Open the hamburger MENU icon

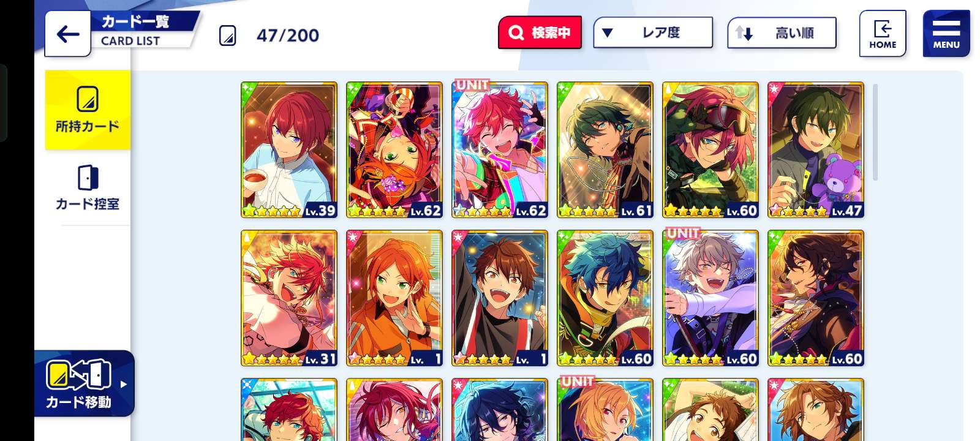(946, 34)
